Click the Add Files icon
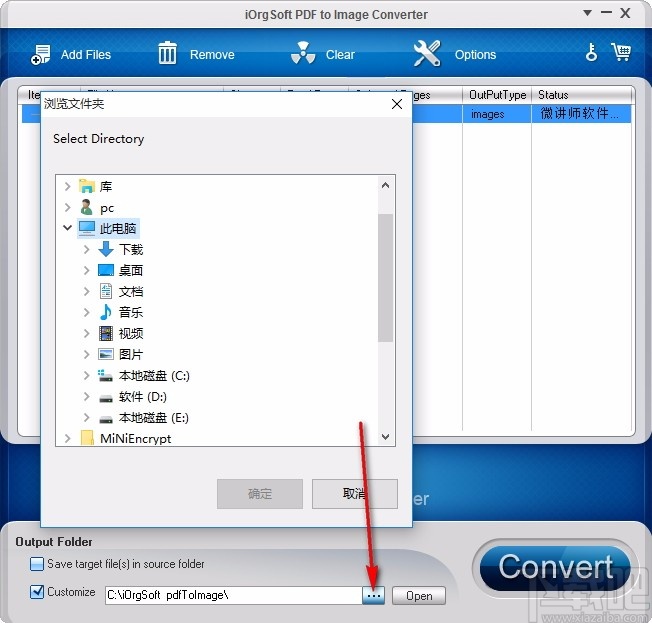 coord(40,54)
